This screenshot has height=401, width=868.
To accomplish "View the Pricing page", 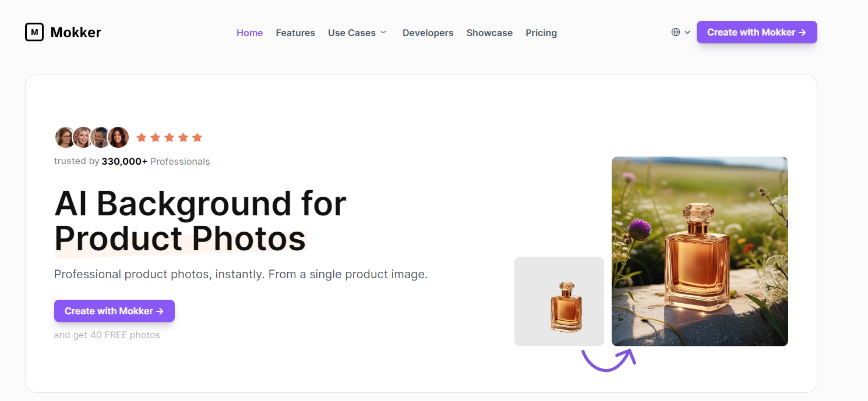I will pos(541,33).
